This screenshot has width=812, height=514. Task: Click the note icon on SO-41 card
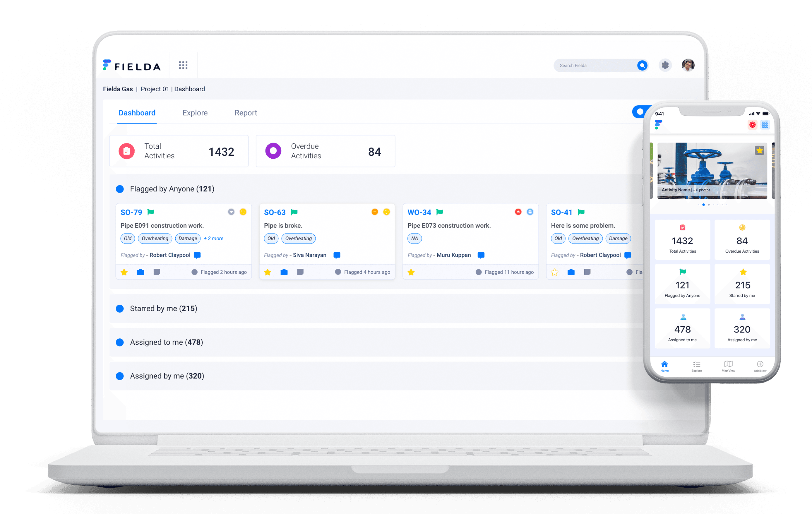(587, 272)
